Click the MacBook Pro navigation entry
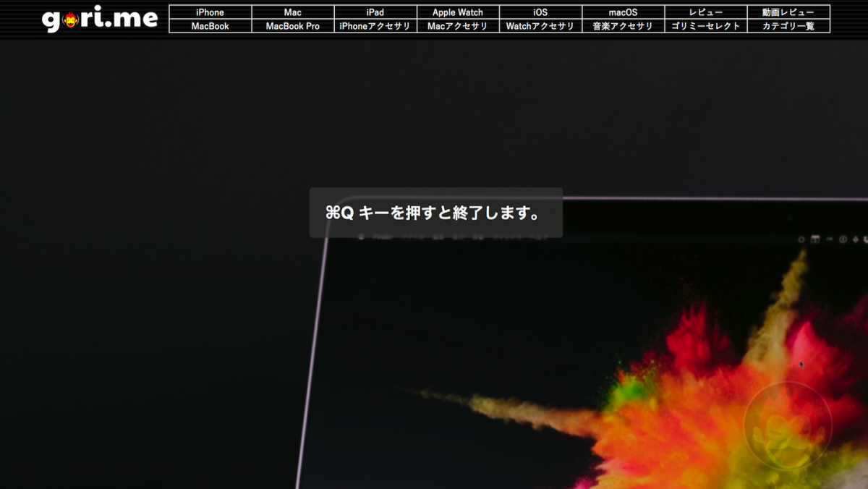This screenshot has width=868, height=489. pyautogui.click(x=292, y=25)
